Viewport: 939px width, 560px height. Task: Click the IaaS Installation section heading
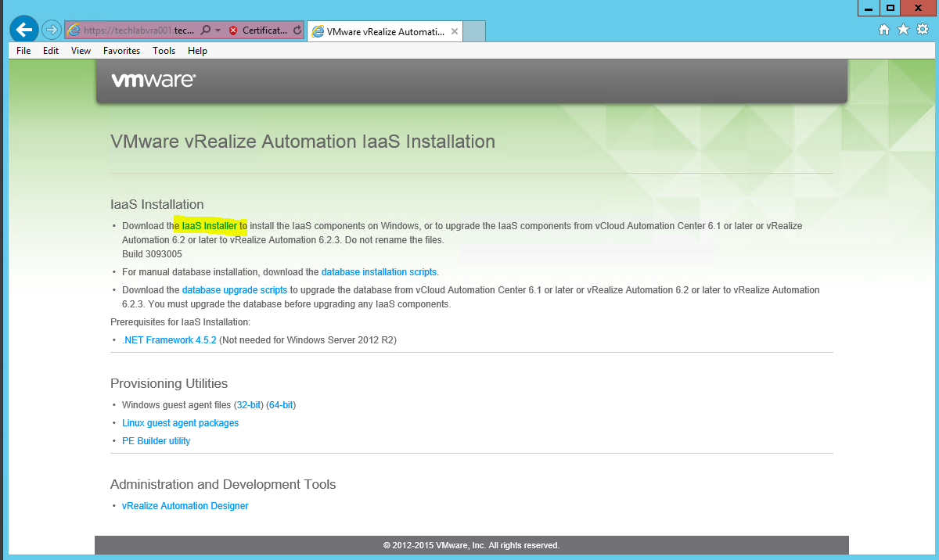click(157, 205)
